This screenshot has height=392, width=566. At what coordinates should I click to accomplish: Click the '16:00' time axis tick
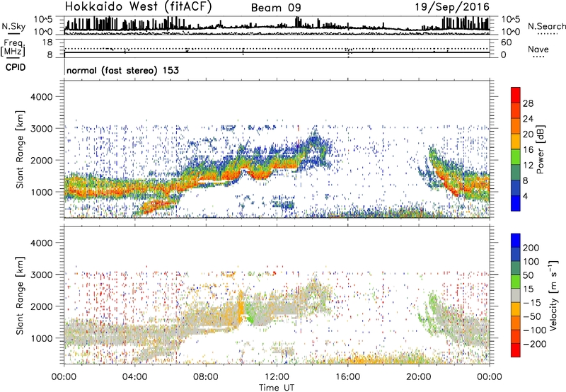tap(347, 377)
